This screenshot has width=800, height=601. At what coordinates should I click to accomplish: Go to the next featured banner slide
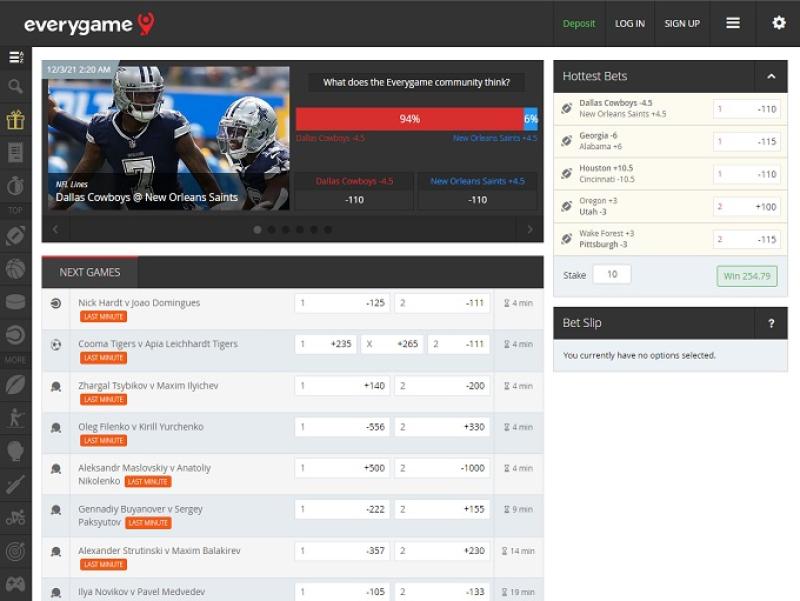coord(530,229)
